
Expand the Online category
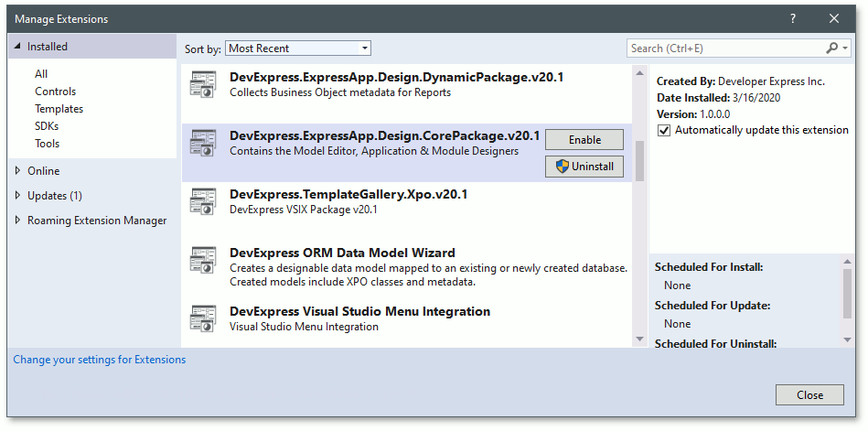pos(18,170)
